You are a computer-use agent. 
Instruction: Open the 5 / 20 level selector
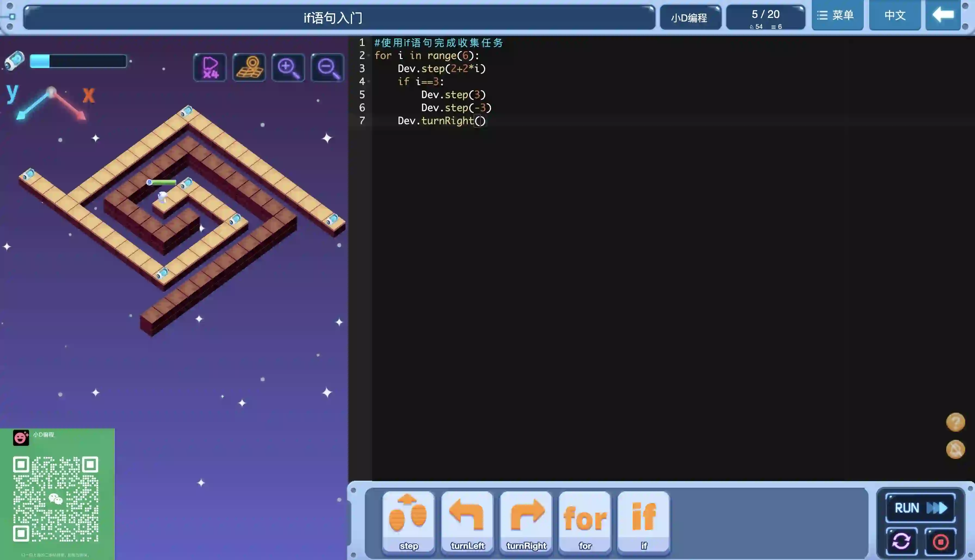point(765,17)
